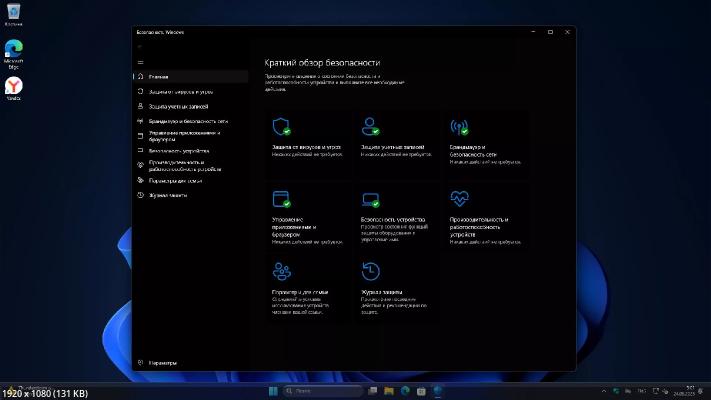Open Безопасность устройства in the sidebar
Image resolution: width=711 pixels, height=400 pixels.
tap(178, 151)
